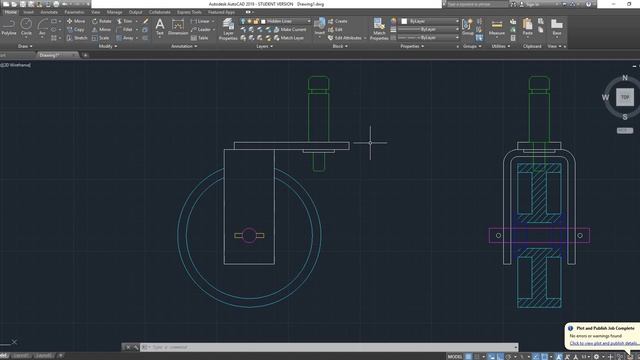Click the Trim tool
640x360 pixels.
coord(124,21)
